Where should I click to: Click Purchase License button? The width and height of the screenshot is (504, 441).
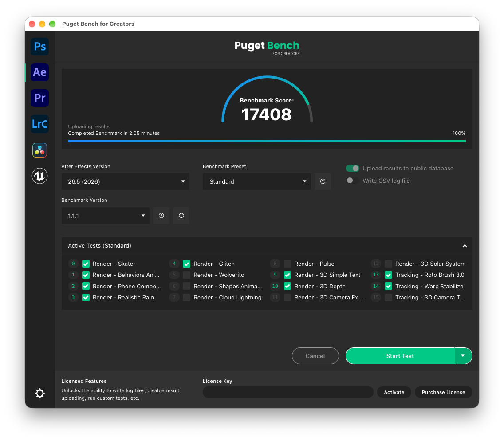(x=444, y=392)
